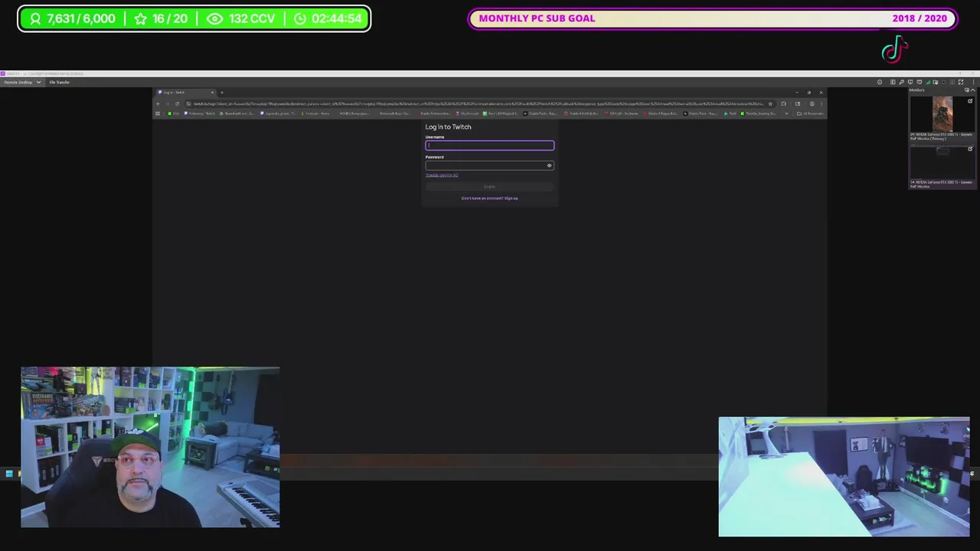Click the Windows Start button
Image resolution: width=980 pixels, height=551 pixels.
[x=9, y=474]
